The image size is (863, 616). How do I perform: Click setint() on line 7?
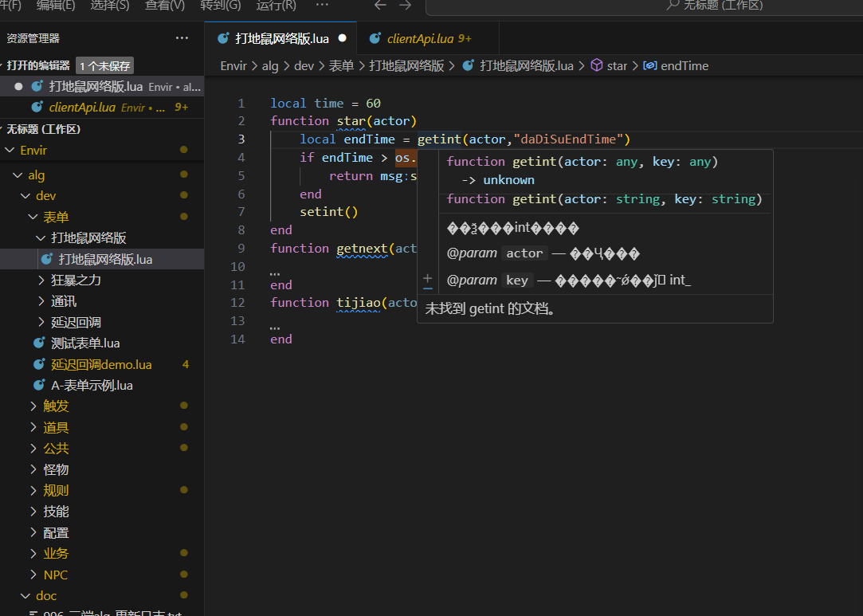pyautogui.click(x=328, y=212)
